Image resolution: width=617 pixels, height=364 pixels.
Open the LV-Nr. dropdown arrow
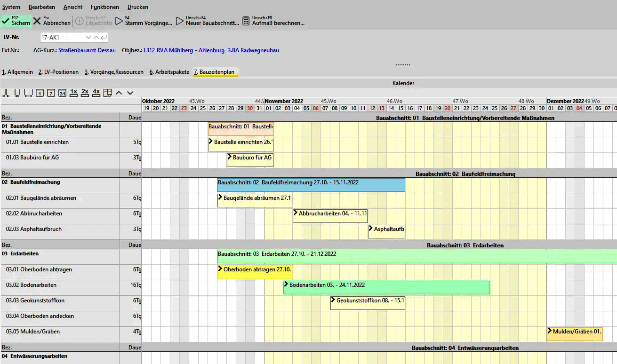[88, 38]
